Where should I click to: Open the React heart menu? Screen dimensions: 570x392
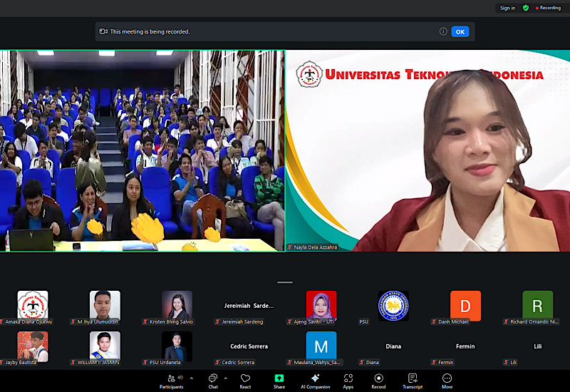coord(245,381)
